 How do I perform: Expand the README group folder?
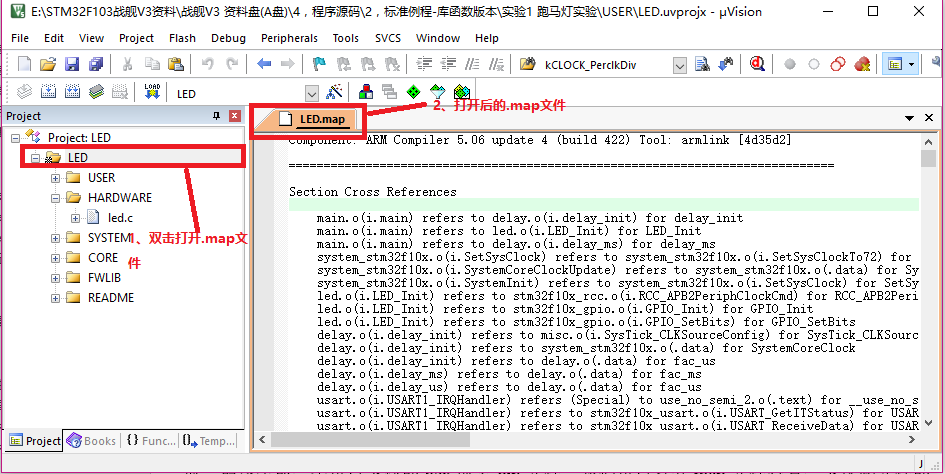[x=55, y=298]
